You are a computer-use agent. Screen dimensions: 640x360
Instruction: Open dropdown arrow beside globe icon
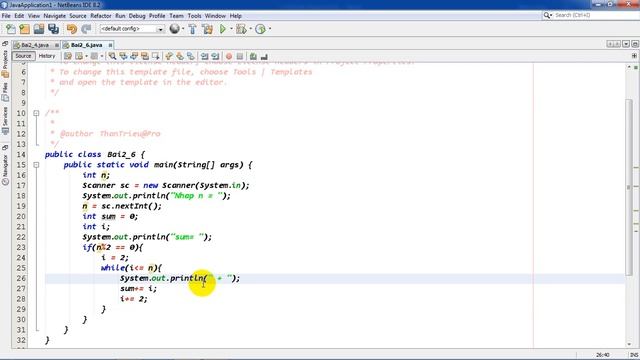click(182, 29)
